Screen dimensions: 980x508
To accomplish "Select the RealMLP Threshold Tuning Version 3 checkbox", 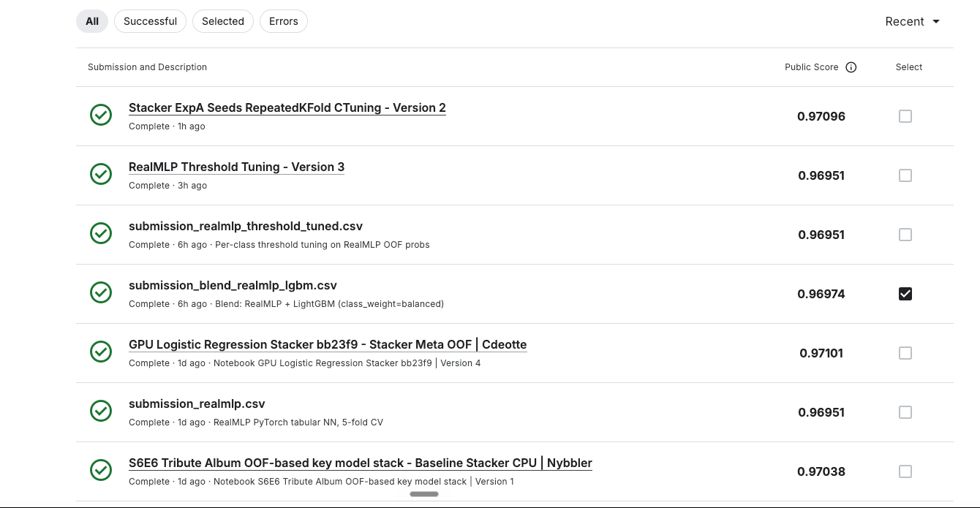I will click(x=905, y=175).
